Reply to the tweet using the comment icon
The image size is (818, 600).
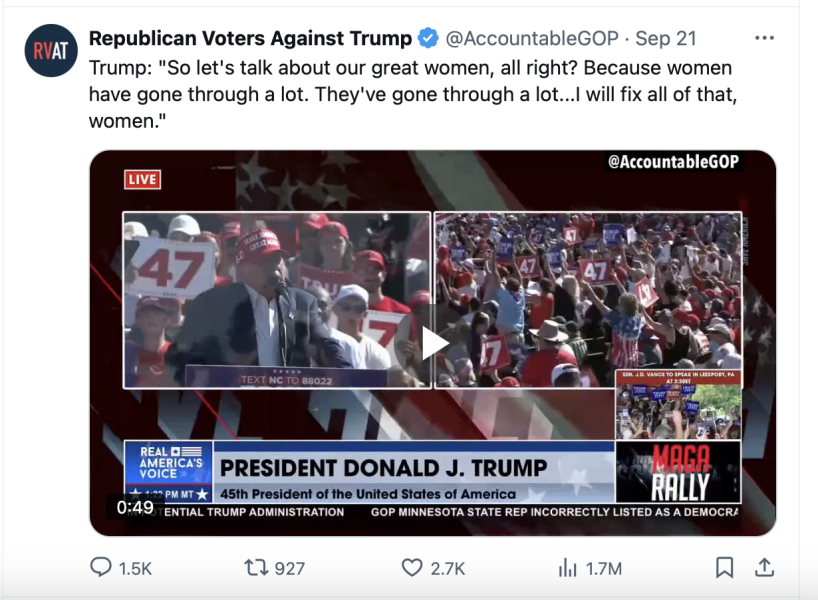coord(101,567)
